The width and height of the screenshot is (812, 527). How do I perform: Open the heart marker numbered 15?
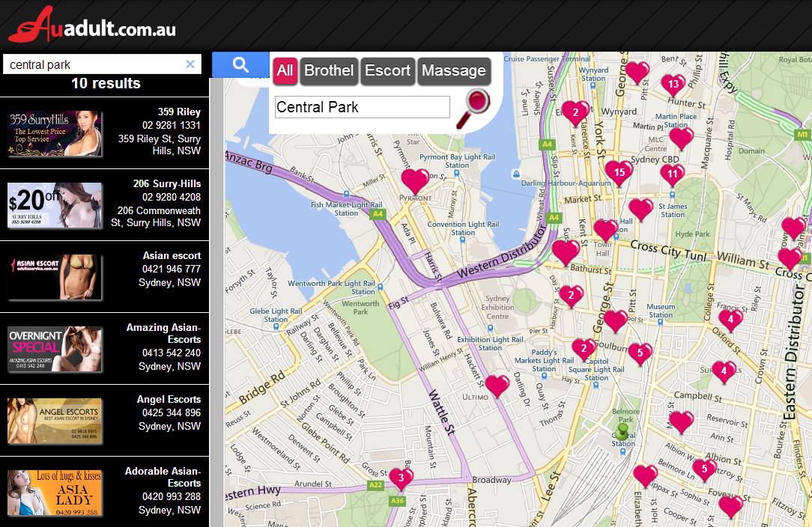coord(619,173)
